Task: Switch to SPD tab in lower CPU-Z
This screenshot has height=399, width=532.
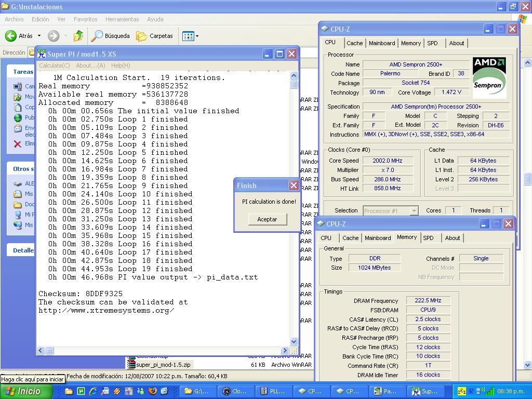Action: pos(428,238)
